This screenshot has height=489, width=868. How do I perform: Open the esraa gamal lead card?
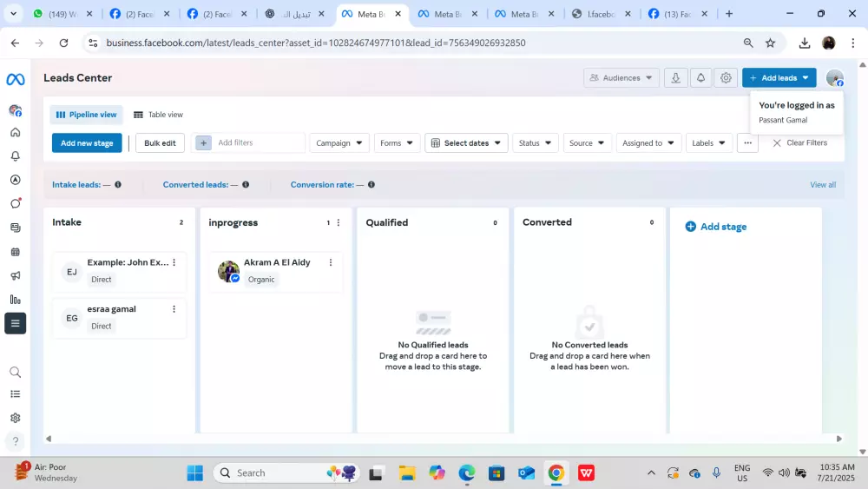click(120, 318)
